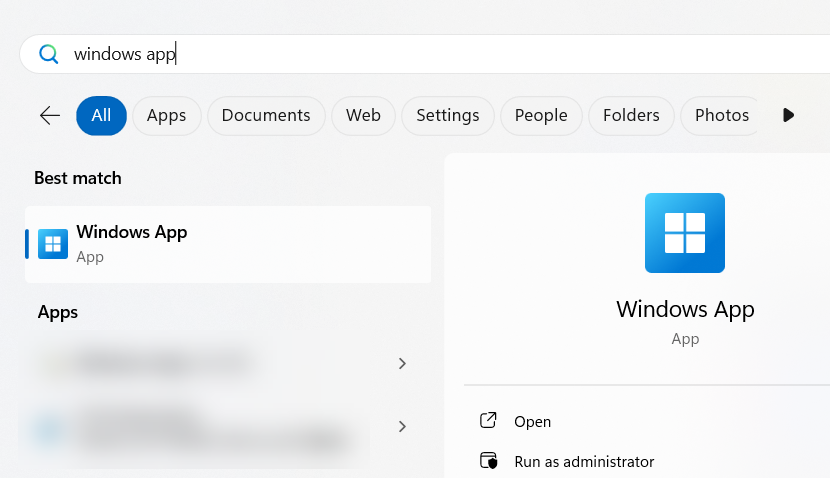This screenshot has width=830, height=478.
Task: Click the Run as administrator shield icon
Action: tap(489, 461)
